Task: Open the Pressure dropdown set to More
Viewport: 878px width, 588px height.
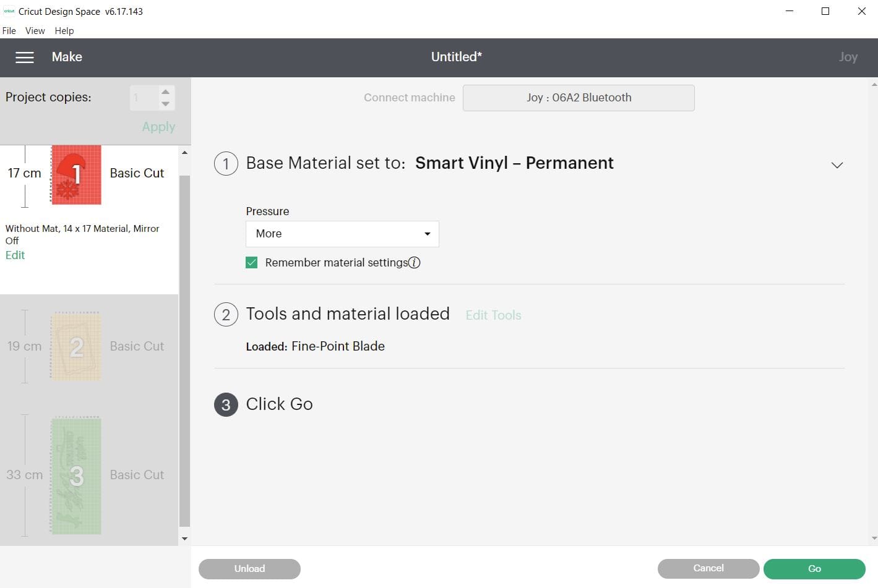Action: (x=342, y=234)
